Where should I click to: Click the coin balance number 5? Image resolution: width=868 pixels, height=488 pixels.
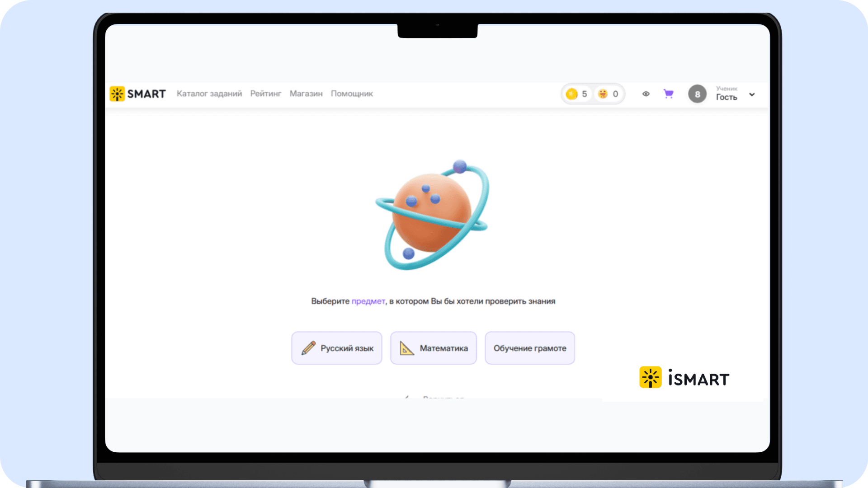tap(585, 94)
